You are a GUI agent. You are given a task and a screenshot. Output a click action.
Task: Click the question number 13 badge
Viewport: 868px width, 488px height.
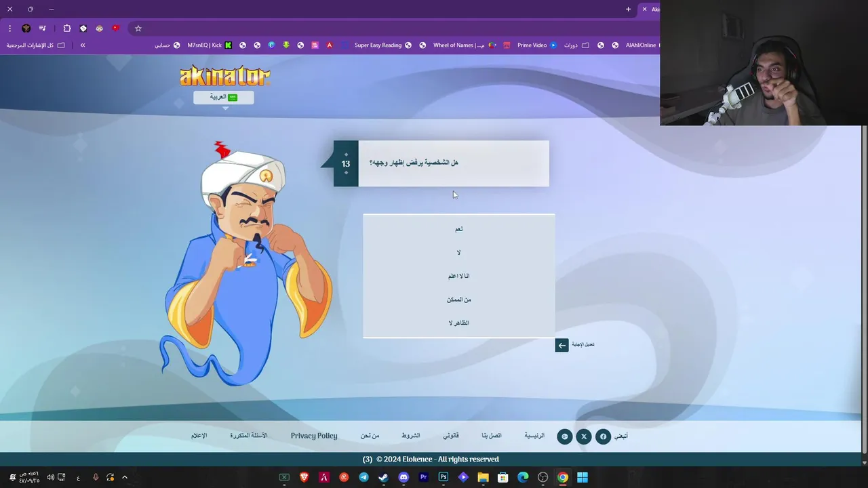[x=346, y=163]
